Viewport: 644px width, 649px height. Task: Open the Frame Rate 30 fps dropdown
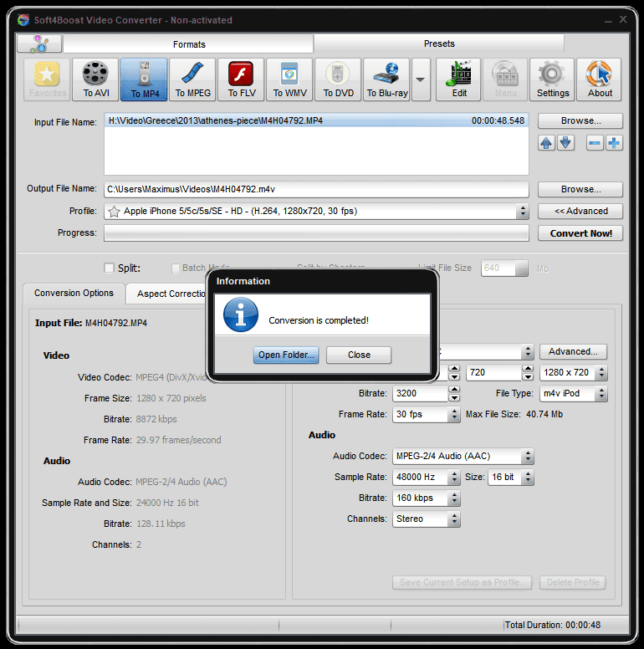[x=454, y=414]
